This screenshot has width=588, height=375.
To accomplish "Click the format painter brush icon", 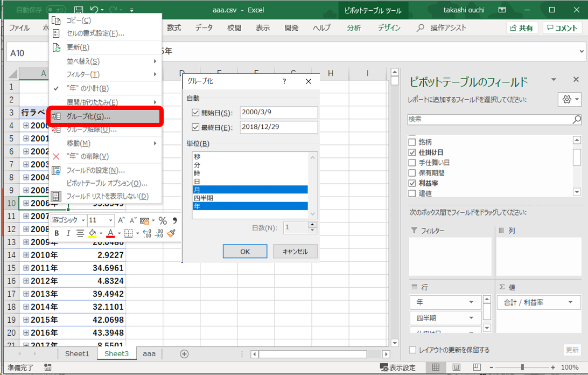I will click(171, 233).
